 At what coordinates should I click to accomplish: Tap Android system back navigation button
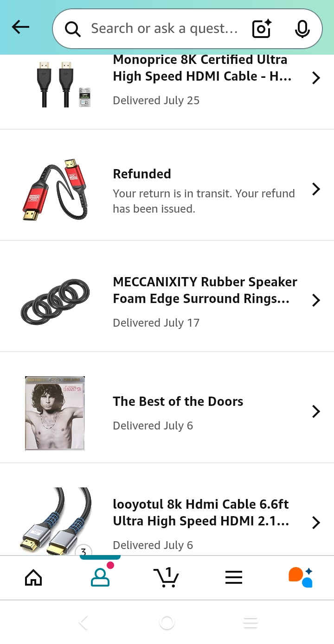pos(83,623)
